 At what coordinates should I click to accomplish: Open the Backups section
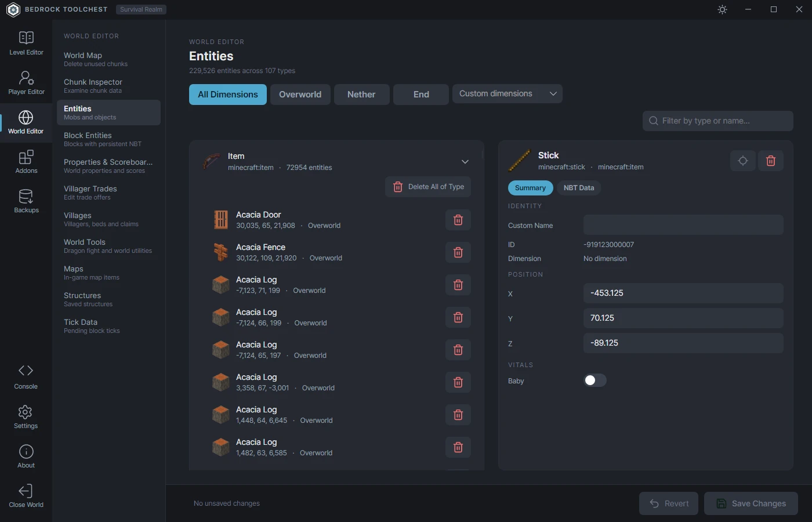[x=26, y=201]
